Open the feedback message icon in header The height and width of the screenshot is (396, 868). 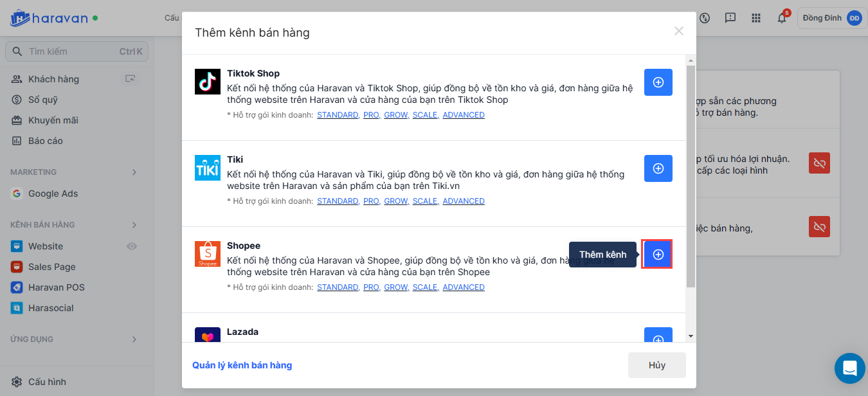[x=730, y=18]
